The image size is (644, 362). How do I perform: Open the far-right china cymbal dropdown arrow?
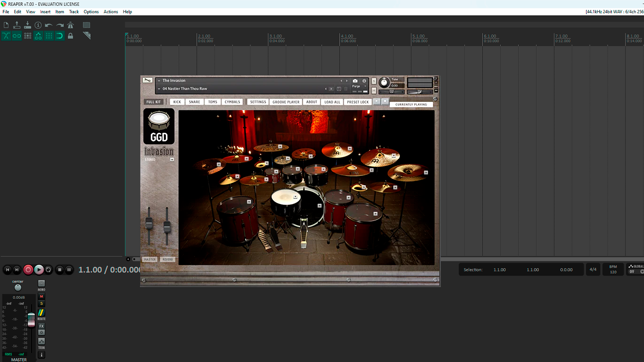(426, 173)
